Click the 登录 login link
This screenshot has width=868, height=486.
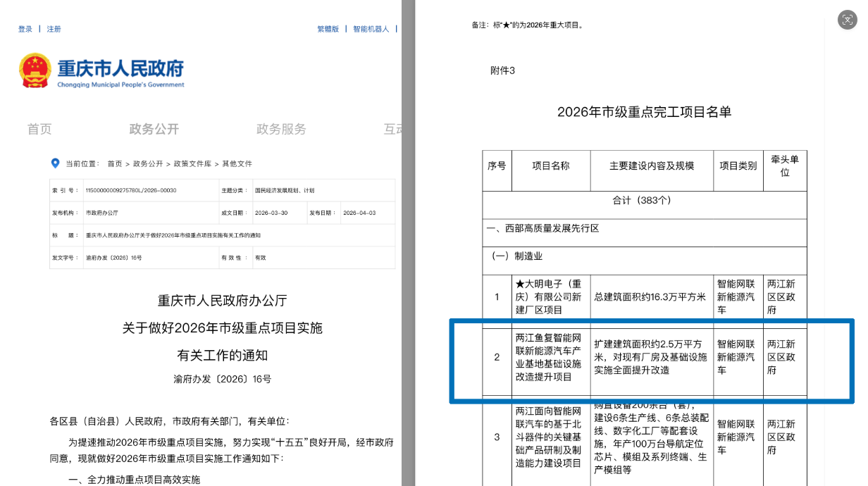tap(25, 29)
